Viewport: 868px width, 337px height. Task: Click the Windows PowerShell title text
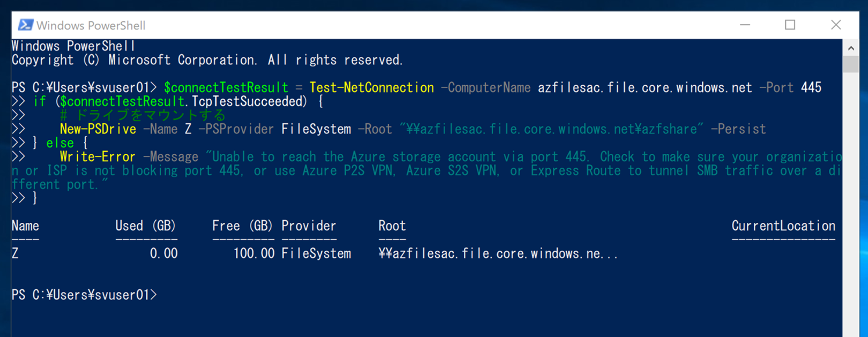(91, 25)
